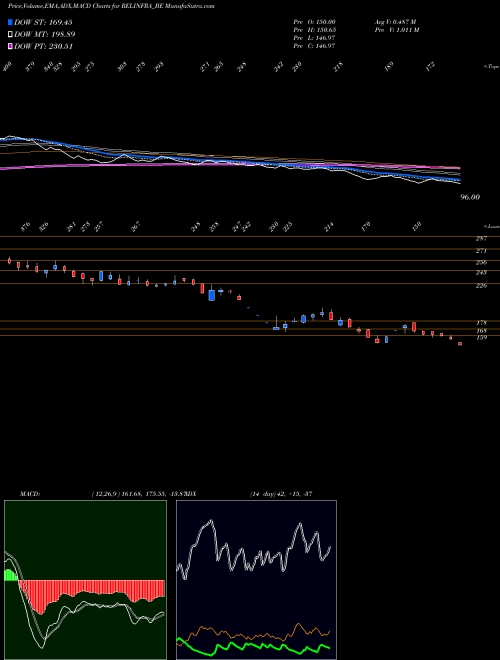Click the 159 price level label
Image resolution: width=500 pixels, height=660 pixels.
click(x=481, y=338)
